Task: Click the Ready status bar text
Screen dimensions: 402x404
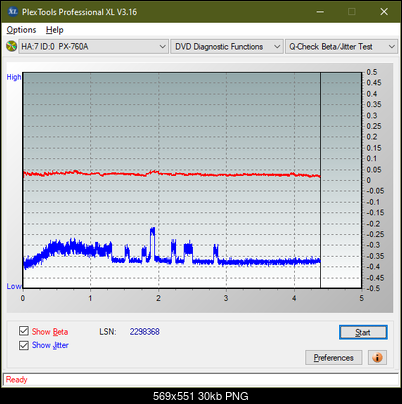Action: point(16,380)
